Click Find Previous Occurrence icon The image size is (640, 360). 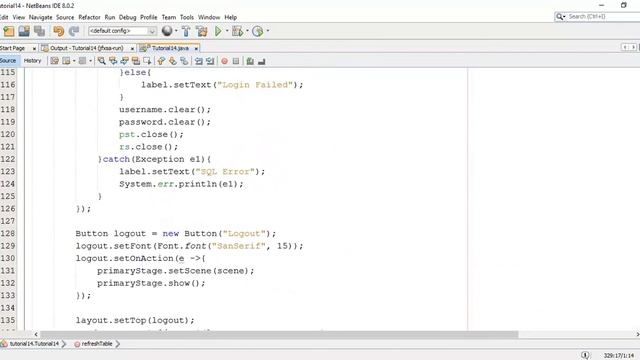pyautogui.click(x=113, y=61)
